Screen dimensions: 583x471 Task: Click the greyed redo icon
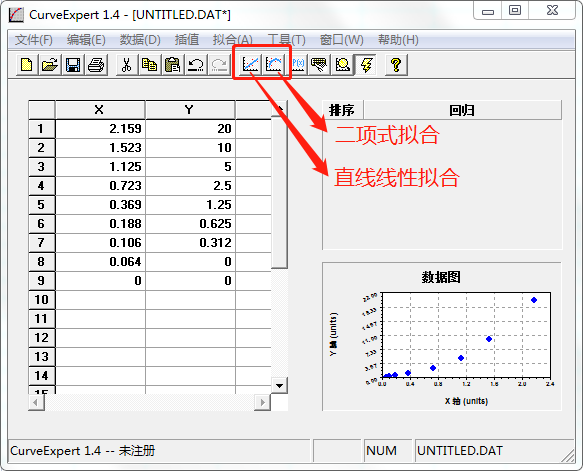[219, 65]
